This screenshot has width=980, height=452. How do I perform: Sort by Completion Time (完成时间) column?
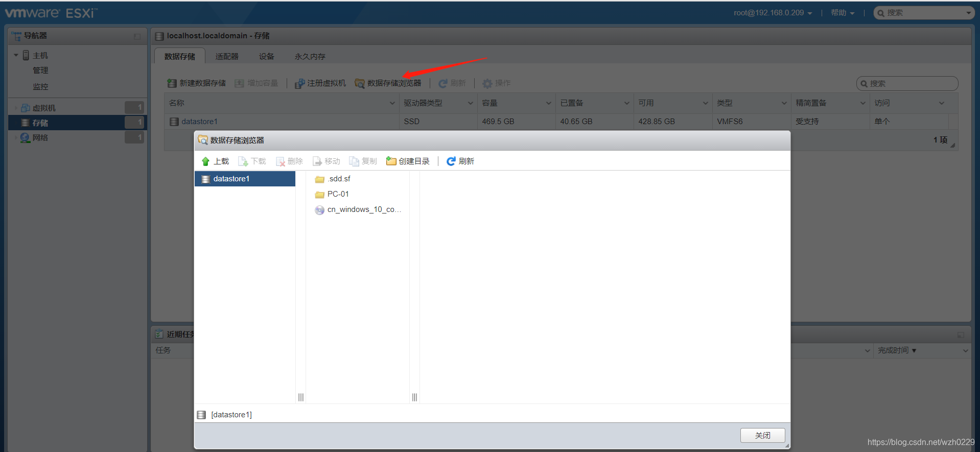897,350
